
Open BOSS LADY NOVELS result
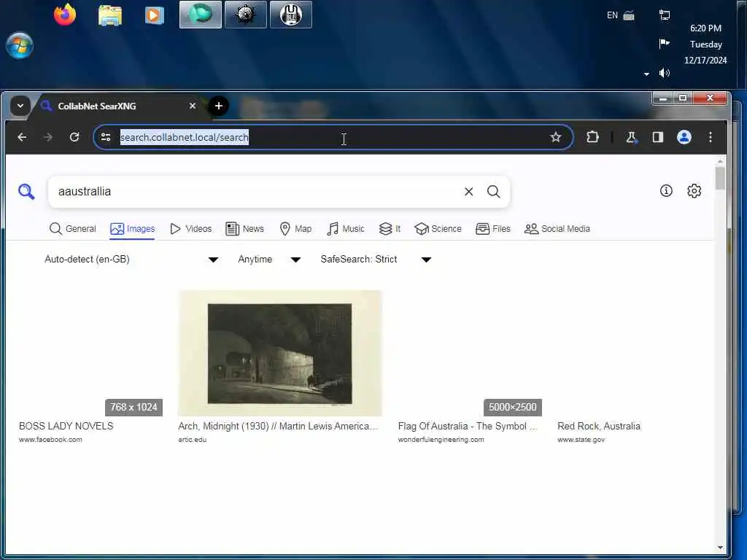click(x=66, y=426)
